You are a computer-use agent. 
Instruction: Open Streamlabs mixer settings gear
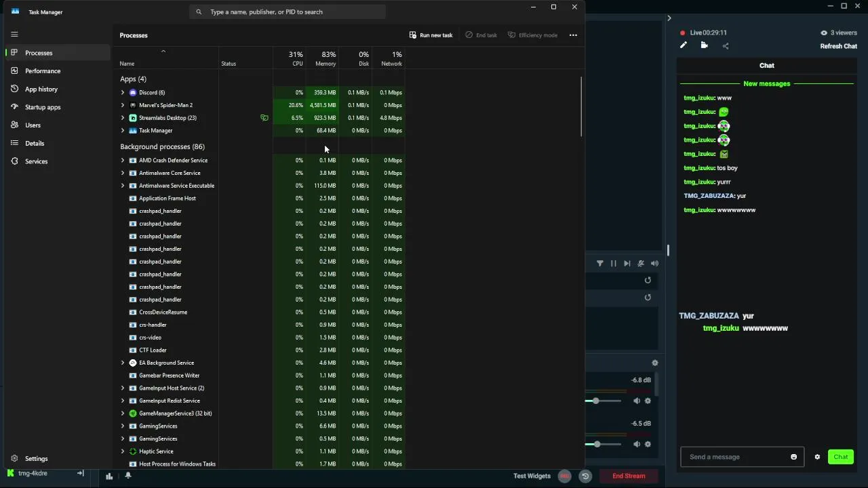655,363
